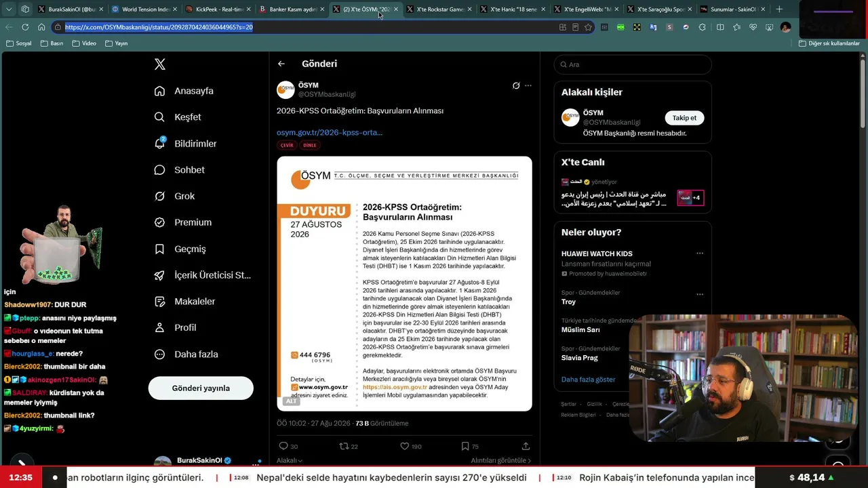Open the Basın bookmarks folder
Screen dimensions: 868x488
coord(52,43)
